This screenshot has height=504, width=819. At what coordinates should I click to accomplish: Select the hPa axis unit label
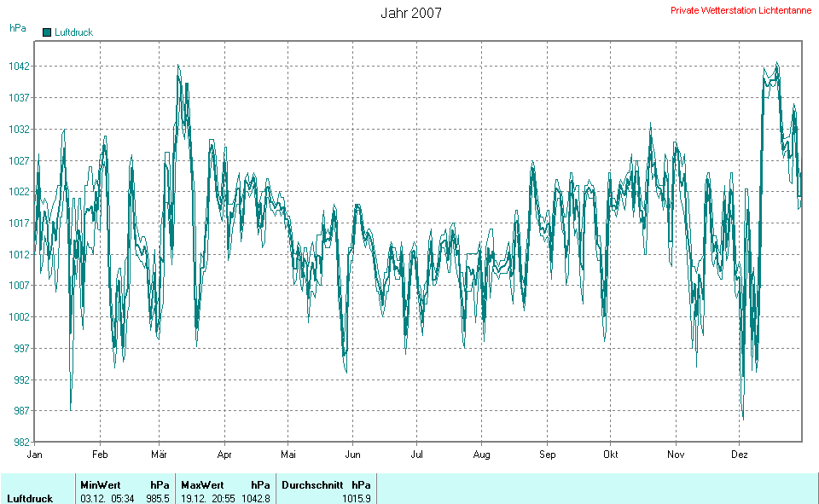coord(17,28)
